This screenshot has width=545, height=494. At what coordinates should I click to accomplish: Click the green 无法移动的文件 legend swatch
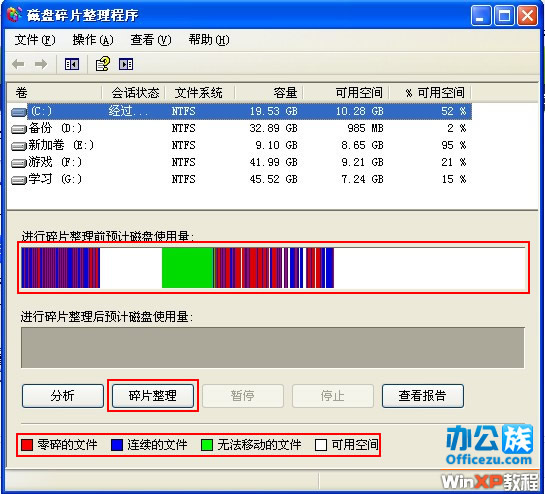point(207,445)
